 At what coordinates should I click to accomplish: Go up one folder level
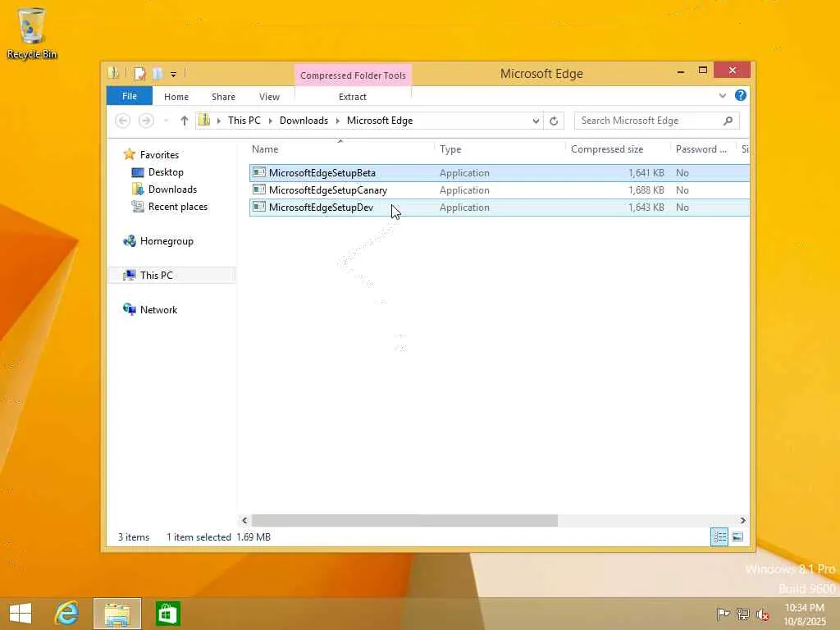click(185, 121)
